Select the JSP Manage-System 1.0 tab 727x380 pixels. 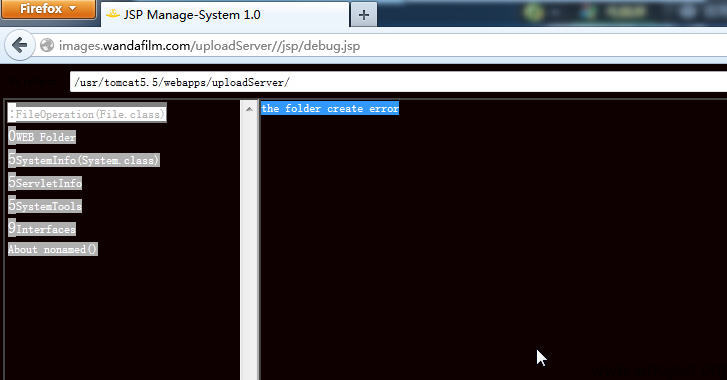(224, 15)
